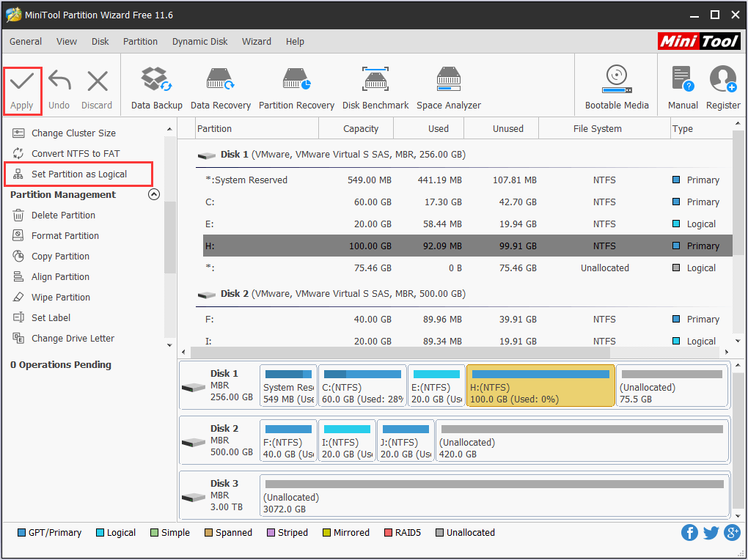Open the Google Plus share icon
Screen dimensions: 748x560
pyautogui.click(x=733, y=532)
